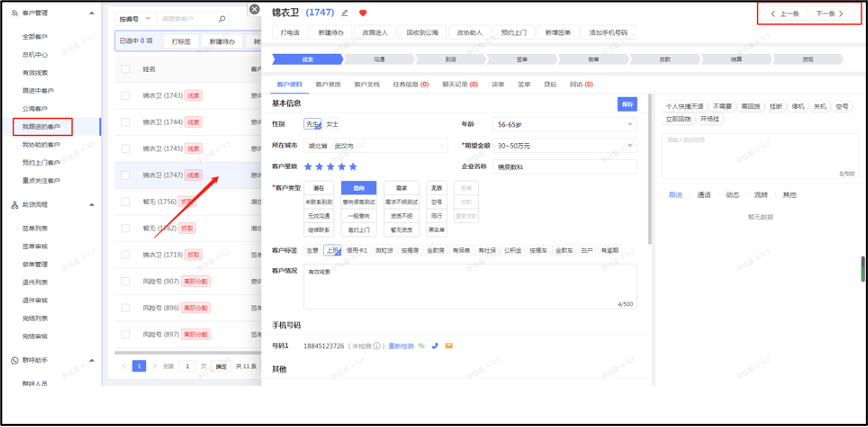Image resolution: width=868 pixels, height=427 pixels.
Task: Click the green WeChat icon next to 18845123726
Action: pyautogui.click(x=421, y=346)
